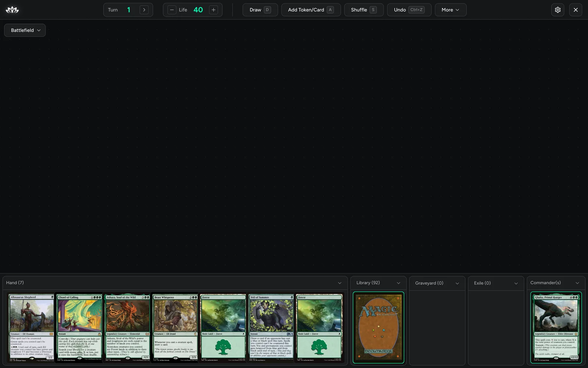Click the turn number 1
The height and width of the screenshot is (368, 588).
129,10
